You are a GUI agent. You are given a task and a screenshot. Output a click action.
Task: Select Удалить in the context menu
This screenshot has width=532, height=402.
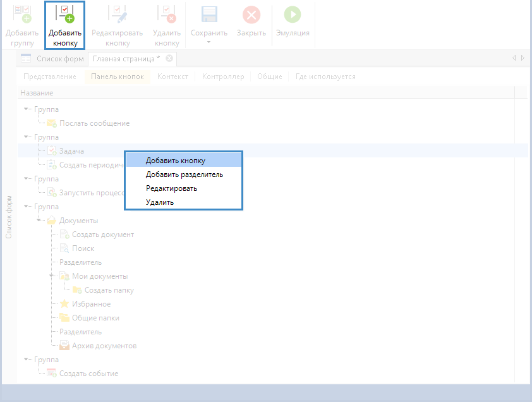(x=159, y=202)
